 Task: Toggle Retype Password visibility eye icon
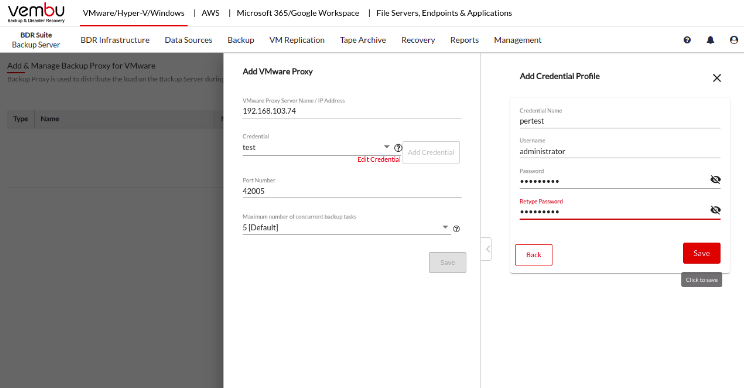tap(715, 210)
